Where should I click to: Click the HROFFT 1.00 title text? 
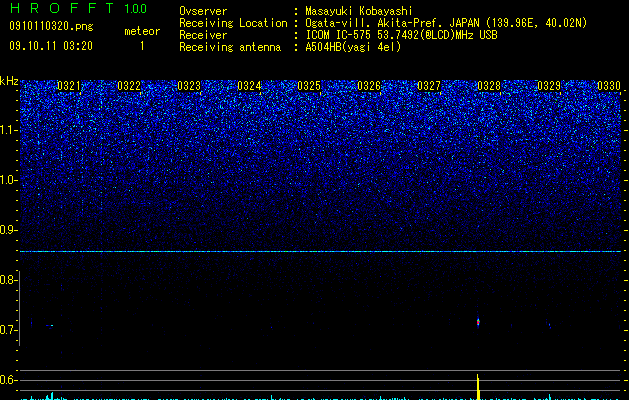pos(78,8)
